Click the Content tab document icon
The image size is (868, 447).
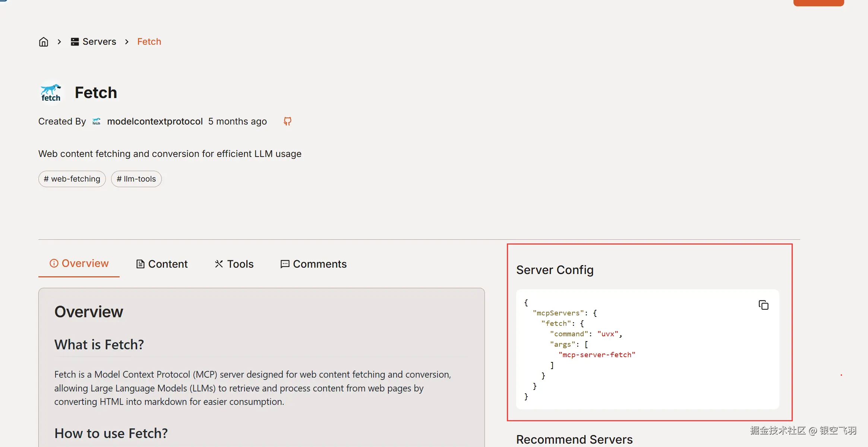point(140,264)
